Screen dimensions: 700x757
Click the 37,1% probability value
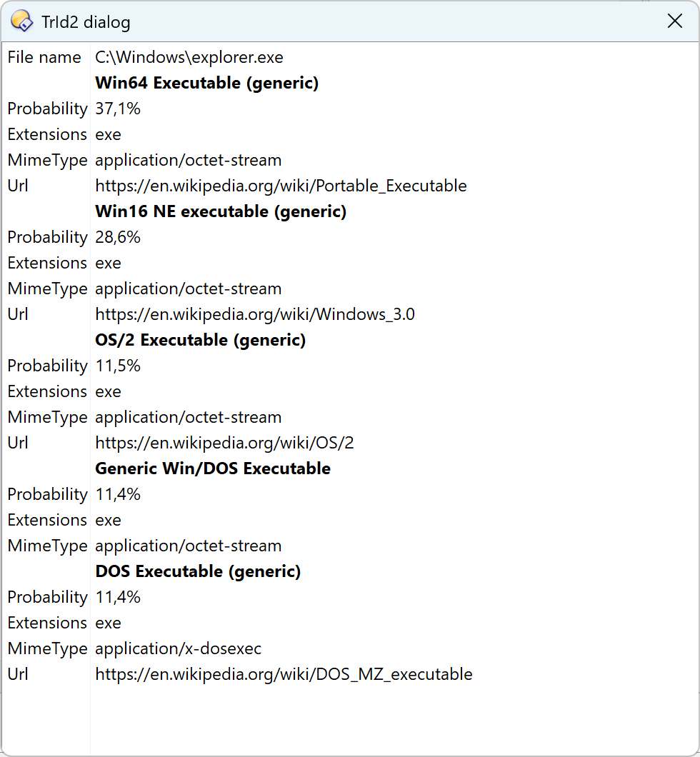(118, 109)
